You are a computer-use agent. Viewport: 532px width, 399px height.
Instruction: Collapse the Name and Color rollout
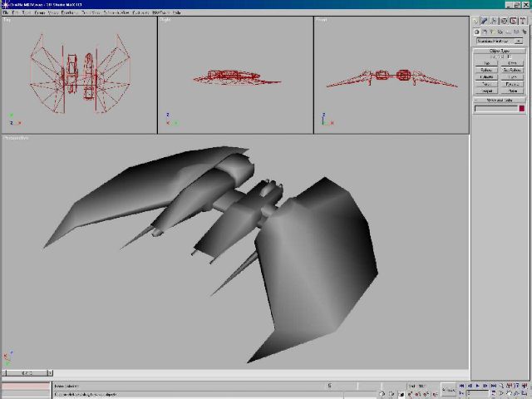coord(499,100)
